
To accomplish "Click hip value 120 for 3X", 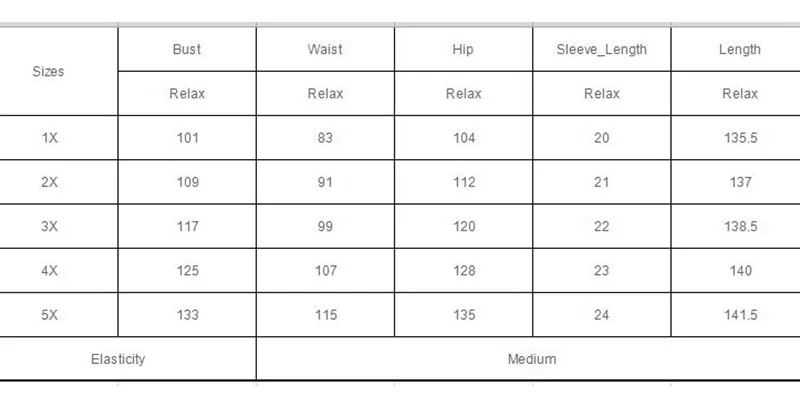I will point(464,226).
